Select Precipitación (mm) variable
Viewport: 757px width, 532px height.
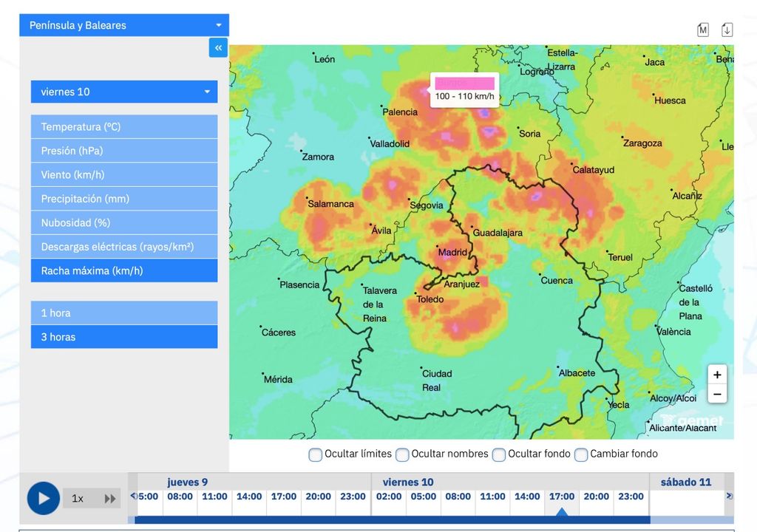click(124, 199)
